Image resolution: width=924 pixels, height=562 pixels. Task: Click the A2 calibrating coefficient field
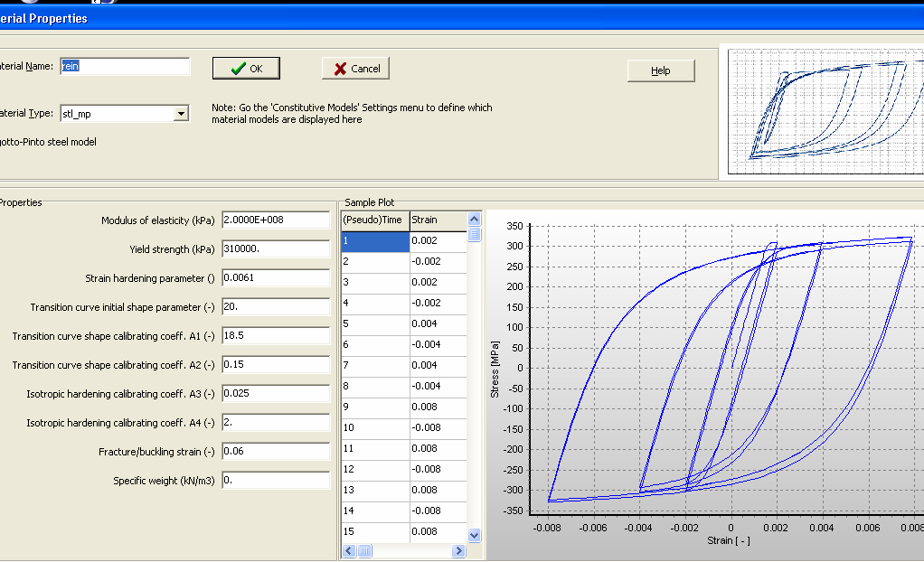[x=276, y=364]
